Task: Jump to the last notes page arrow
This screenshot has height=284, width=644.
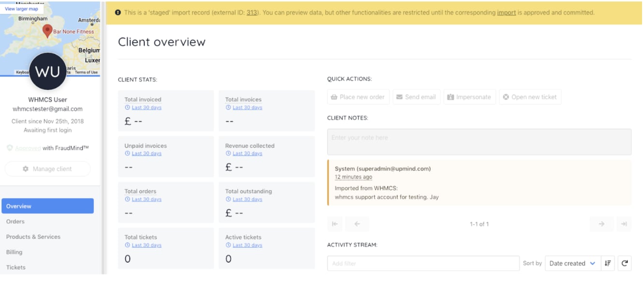Action: tap(624, 224)
